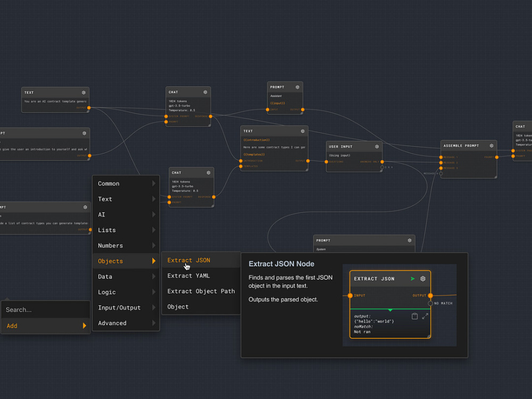Screen dimensions: 532x399
Task: Expand the Numbers submenu arrow
Action: pos(154,246)
